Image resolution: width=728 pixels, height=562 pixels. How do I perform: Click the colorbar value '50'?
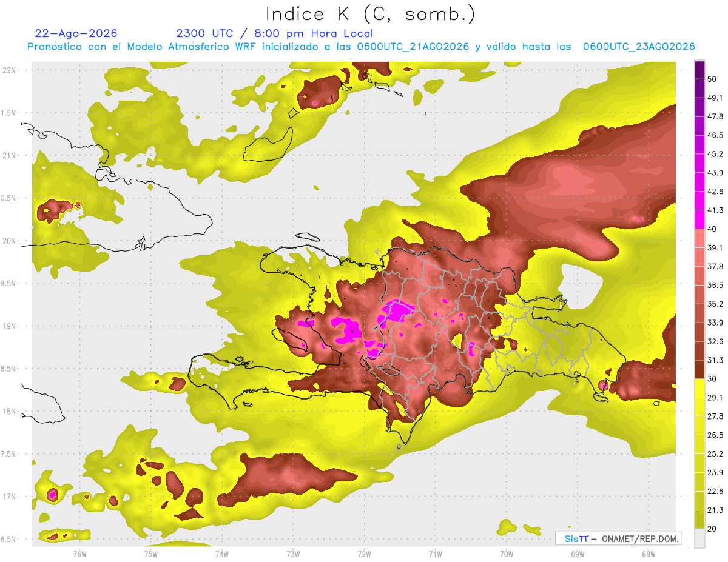point(712,79)
